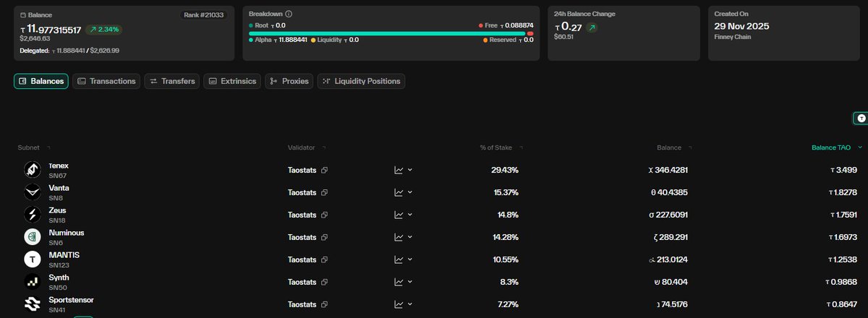868x318 pixels.
Task: Open the Transfers tab
Action: [172, 81]
